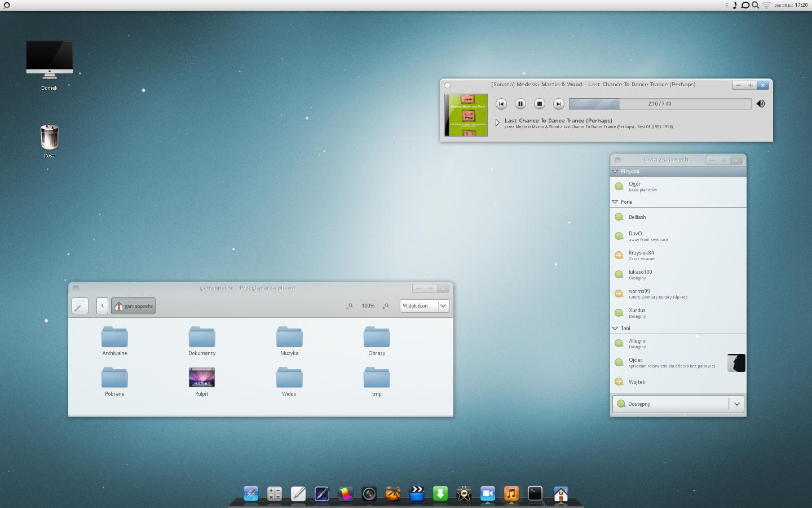Select contact DavO in buddy list

tap(678, 236)
